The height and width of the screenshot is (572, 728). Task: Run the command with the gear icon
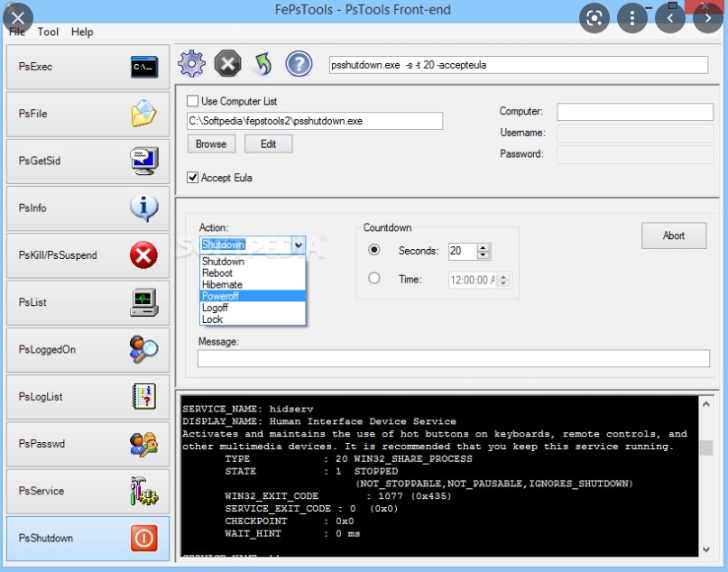click(191, 63)
